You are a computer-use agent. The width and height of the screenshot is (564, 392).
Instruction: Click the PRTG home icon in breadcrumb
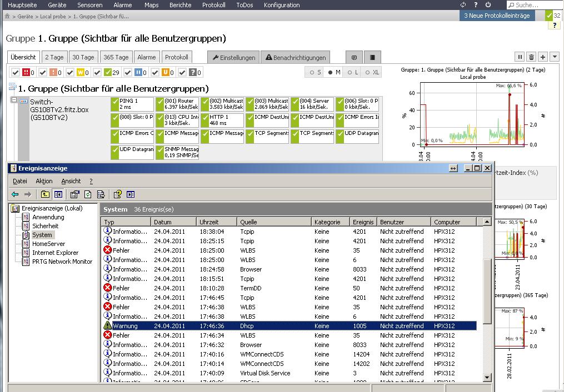[7, 16]
